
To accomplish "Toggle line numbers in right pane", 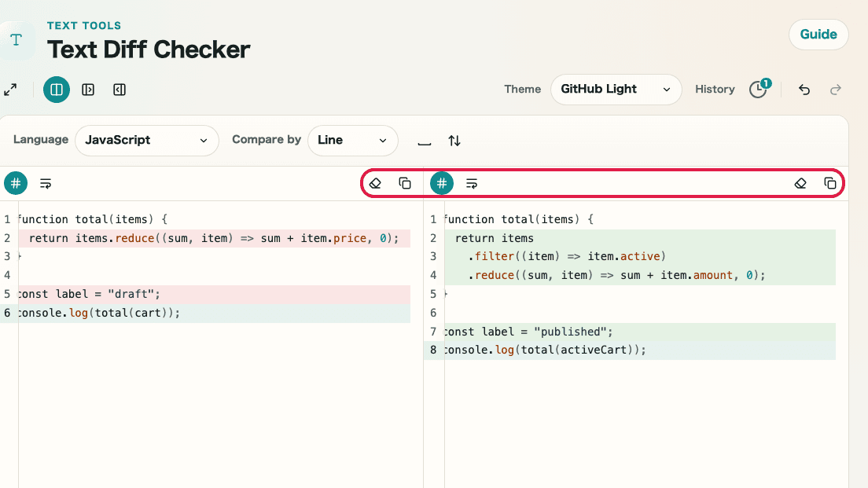I will (x=442, y=183).
